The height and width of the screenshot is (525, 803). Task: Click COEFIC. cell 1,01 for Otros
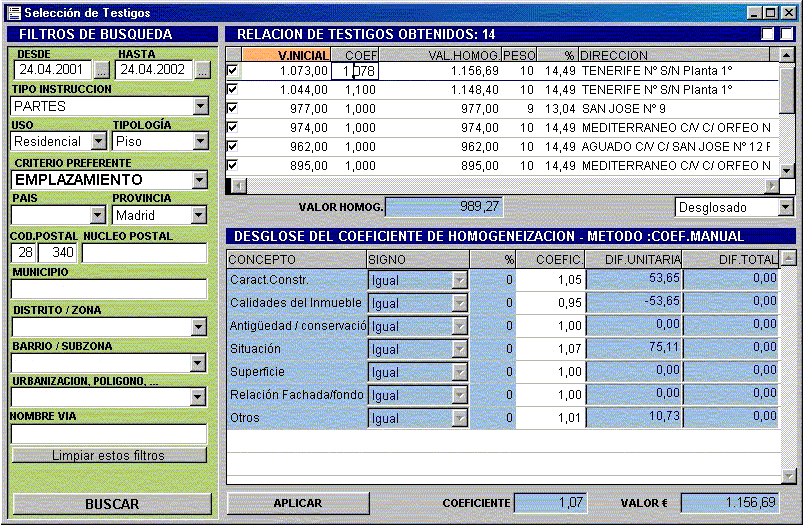(551, 418)
